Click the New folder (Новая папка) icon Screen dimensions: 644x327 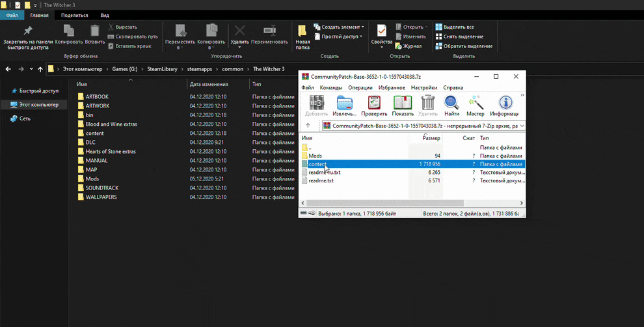[302, 31]
